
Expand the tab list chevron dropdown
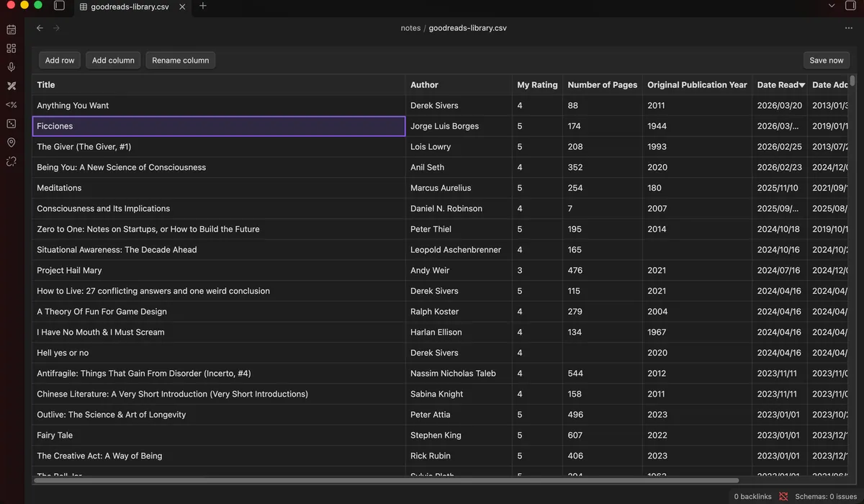832,6
